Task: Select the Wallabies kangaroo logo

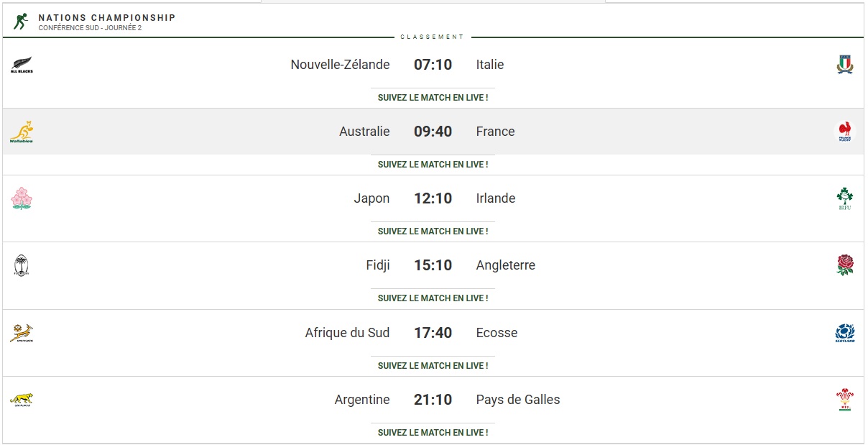Action: 22,132
